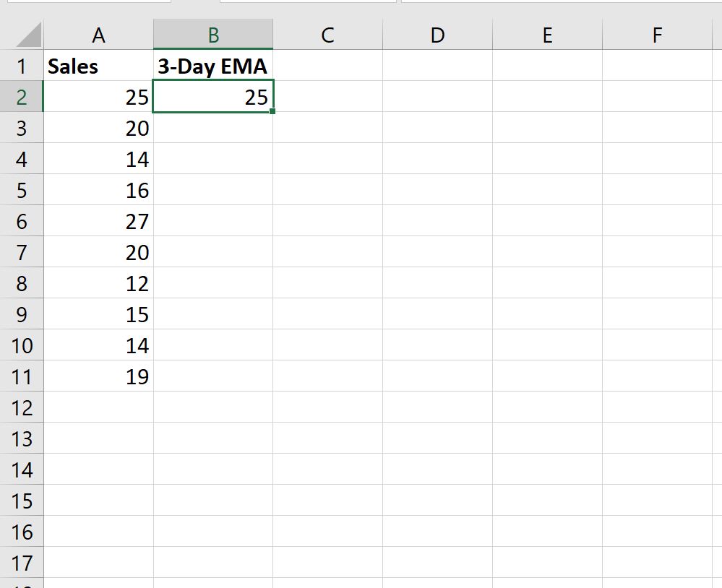Select row header 11
722x588 pixels.
tap(22, 376)
